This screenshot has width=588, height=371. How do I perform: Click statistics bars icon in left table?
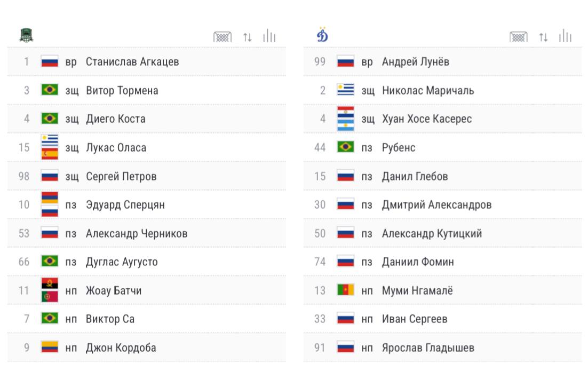click(269, 36)
